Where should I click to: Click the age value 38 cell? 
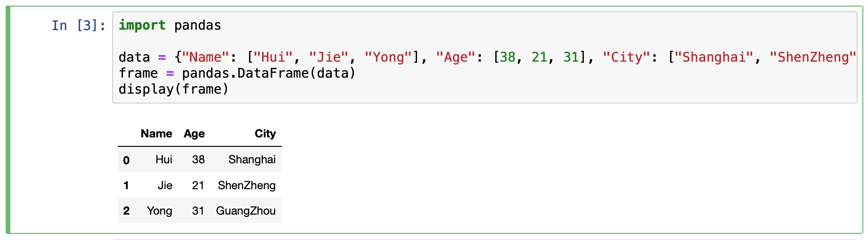point(198,160)
